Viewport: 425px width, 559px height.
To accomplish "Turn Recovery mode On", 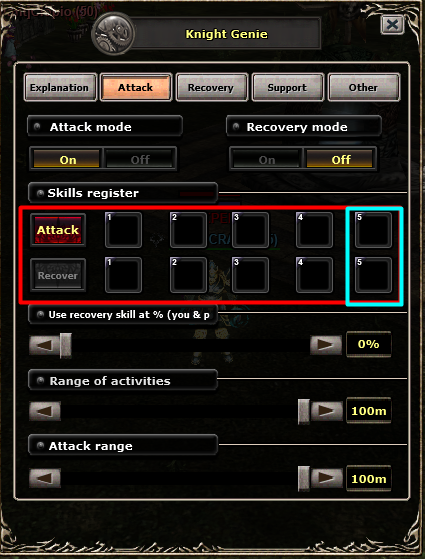I will click(267, 159).
